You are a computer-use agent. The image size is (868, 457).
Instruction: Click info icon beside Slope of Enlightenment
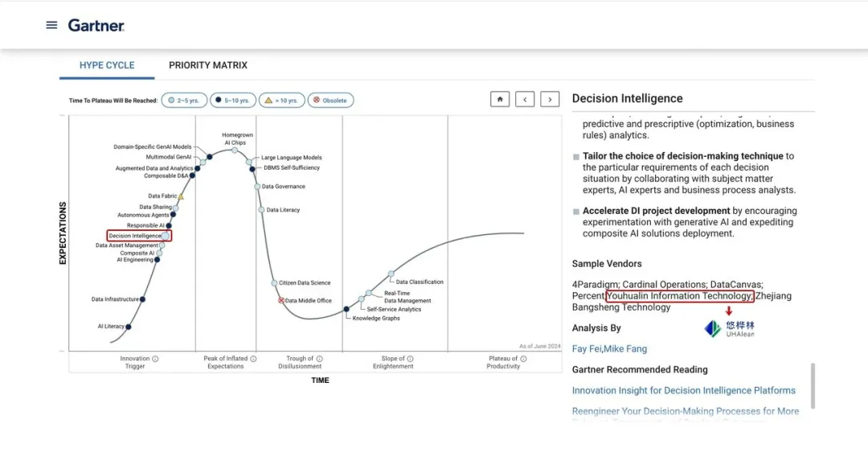pyautogui.click(x=410, y=359)
